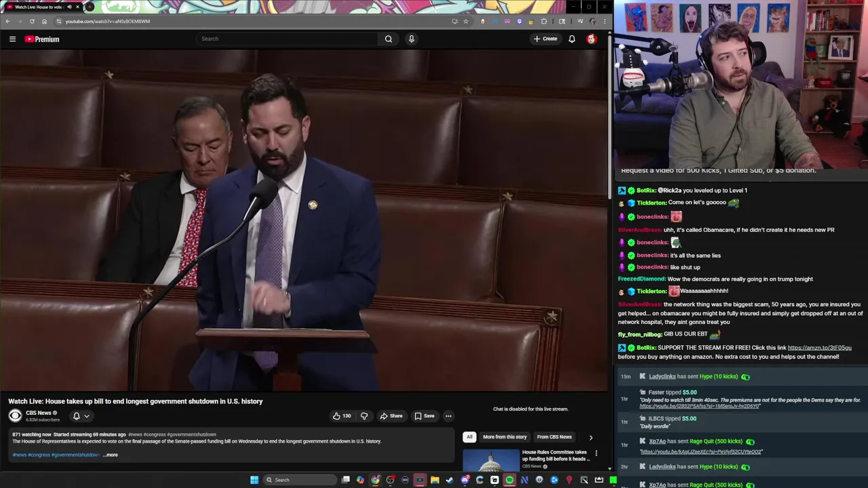Go back in the browser

point(7,21)
